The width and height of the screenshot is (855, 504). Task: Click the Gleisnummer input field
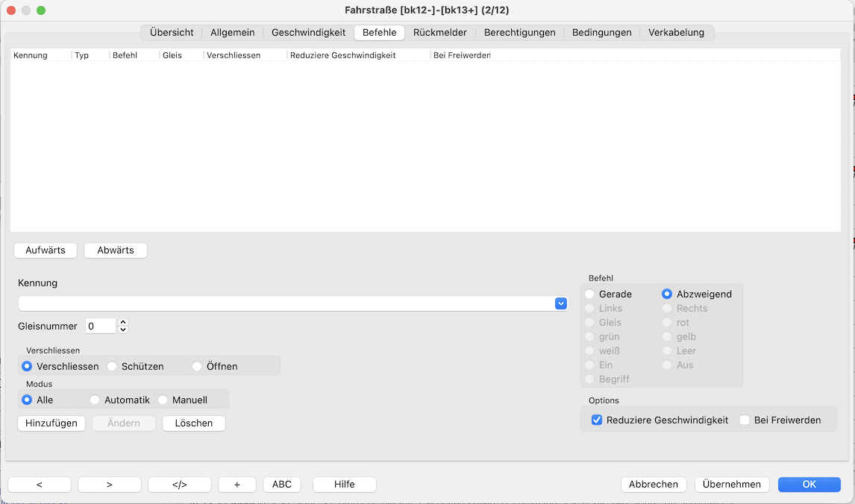coord(101,326)
